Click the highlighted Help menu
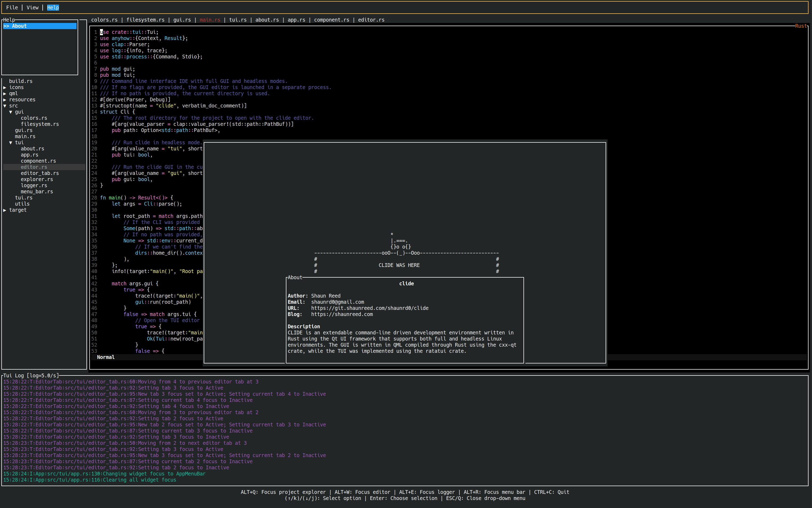The image size is (812, 508). 53,7
